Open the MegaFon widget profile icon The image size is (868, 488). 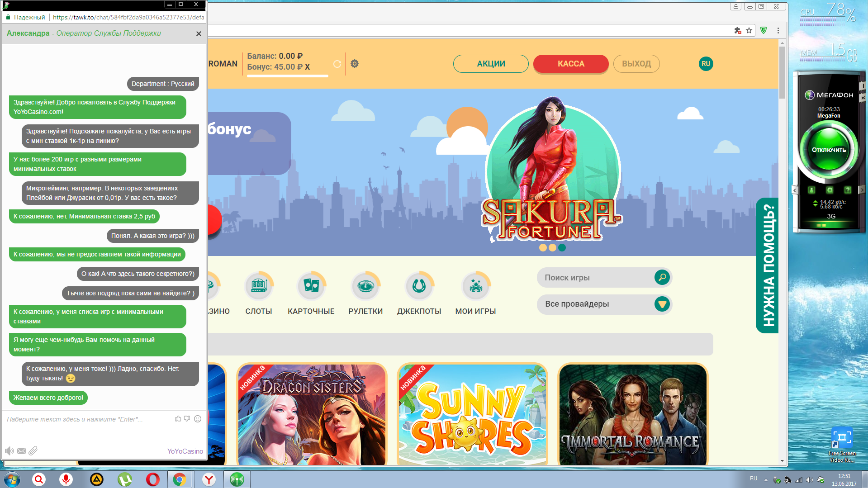pos(811,190)
